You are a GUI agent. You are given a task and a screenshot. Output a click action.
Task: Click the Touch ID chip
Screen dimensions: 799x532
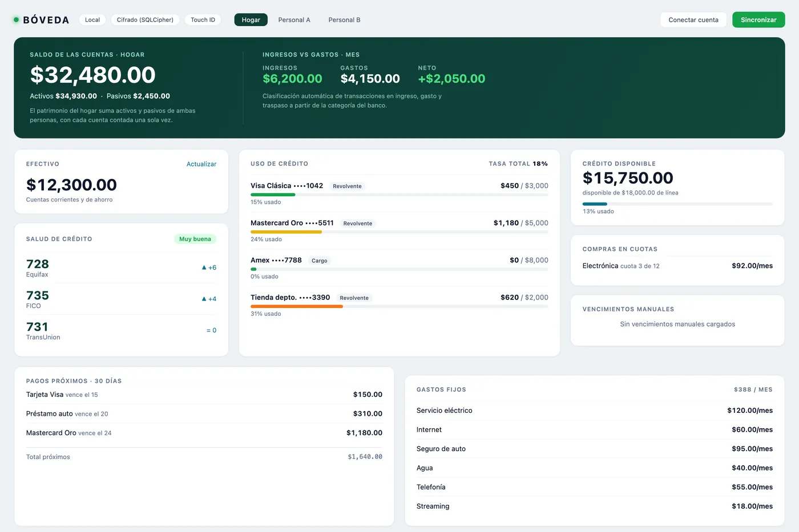pos(203,20)
